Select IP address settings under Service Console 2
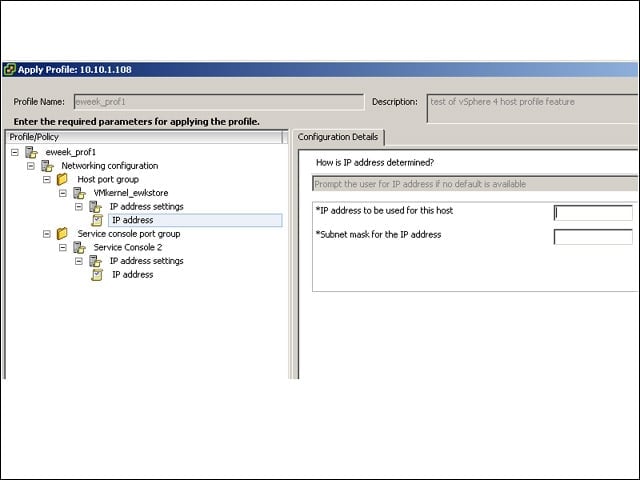 [x=147, y=261]
